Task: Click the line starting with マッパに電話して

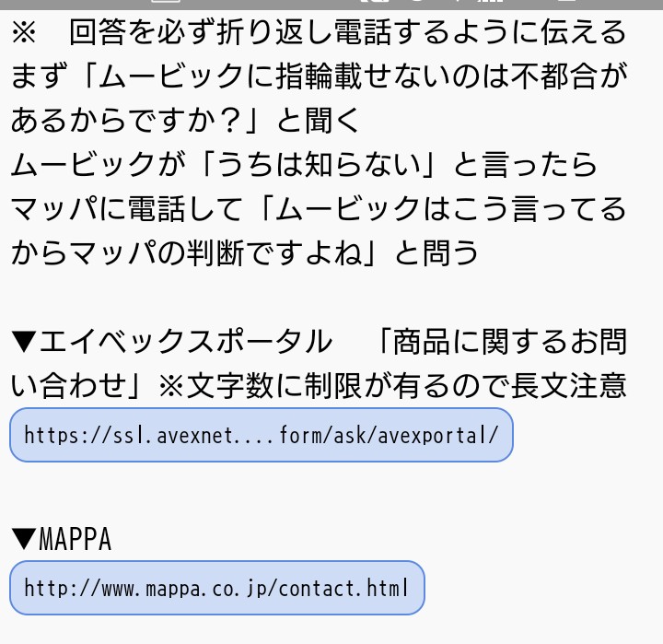Action: (319, 209)
